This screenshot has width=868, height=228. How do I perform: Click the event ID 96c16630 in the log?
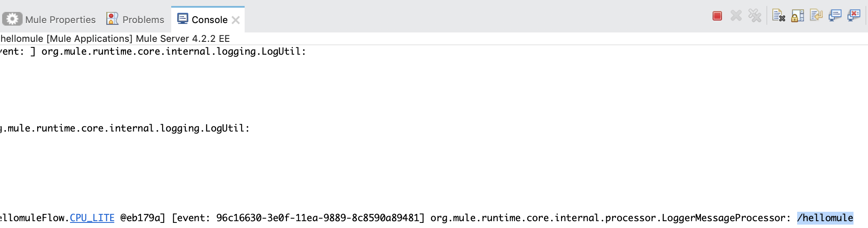pos(317,218)
